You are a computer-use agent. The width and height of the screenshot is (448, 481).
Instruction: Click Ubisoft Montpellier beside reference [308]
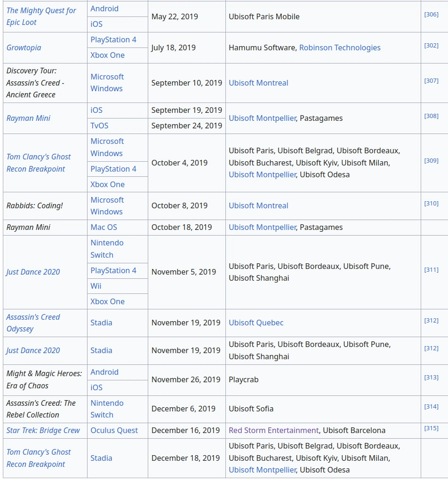click(x=262, y=118)
